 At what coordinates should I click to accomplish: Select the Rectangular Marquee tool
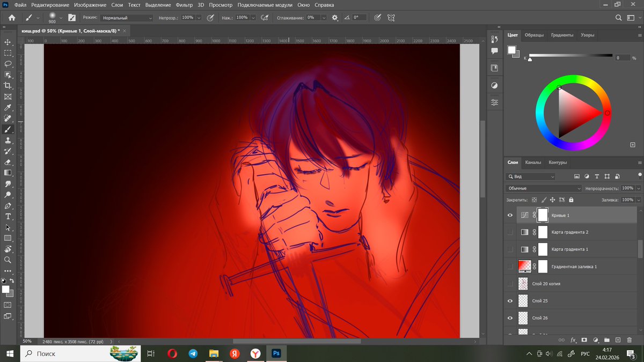coord(8,53)
